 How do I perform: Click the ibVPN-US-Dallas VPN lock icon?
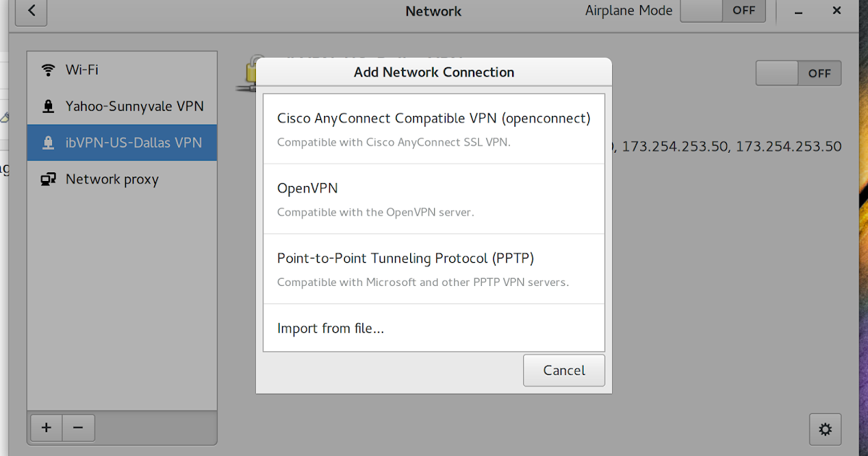(x=48, y=143)
